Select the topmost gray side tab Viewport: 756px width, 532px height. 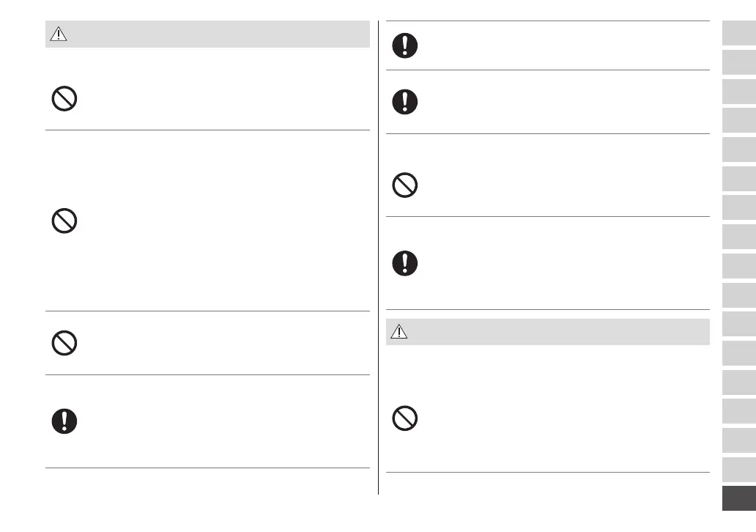738,33
